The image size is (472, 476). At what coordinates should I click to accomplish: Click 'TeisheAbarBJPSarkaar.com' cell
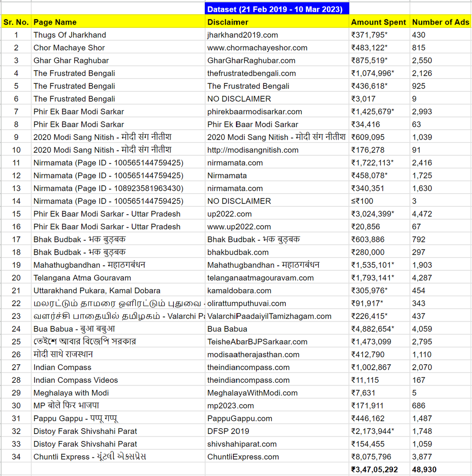point(277,342)
